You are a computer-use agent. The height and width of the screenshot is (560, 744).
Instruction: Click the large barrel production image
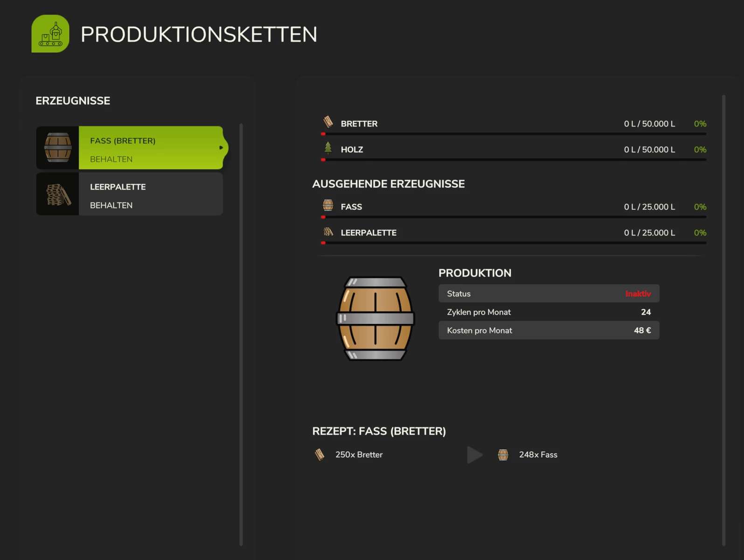point(375,319)
